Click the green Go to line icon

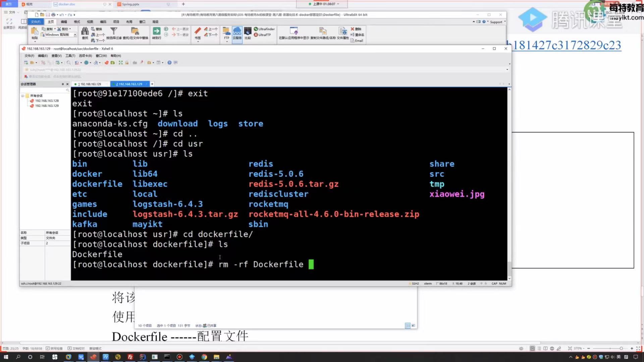(x=156, y=32)
